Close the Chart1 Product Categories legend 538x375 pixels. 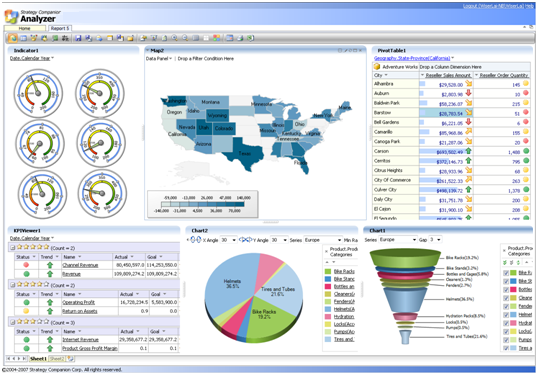pos(504,250)
